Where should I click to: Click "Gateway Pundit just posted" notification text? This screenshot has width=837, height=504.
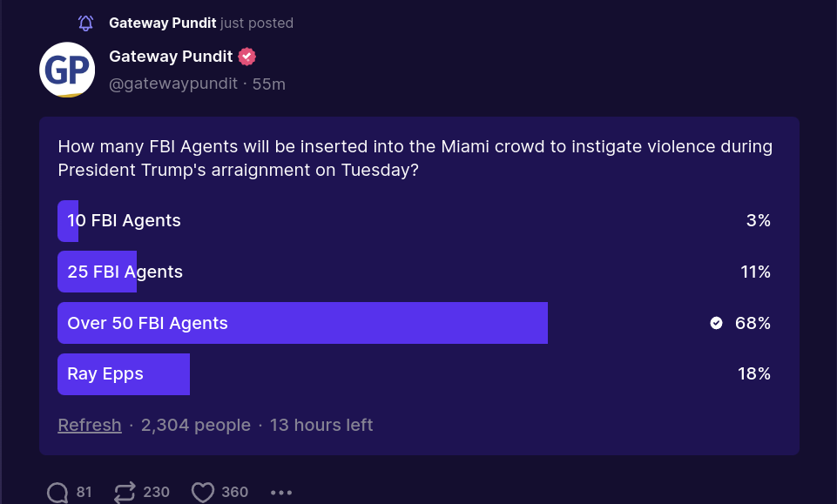point(200,24)
